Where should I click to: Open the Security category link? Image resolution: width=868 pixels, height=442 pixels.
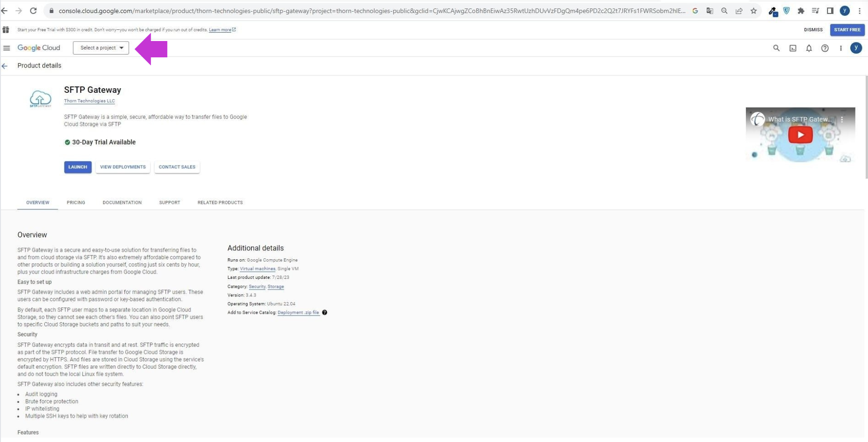point(257,286)
